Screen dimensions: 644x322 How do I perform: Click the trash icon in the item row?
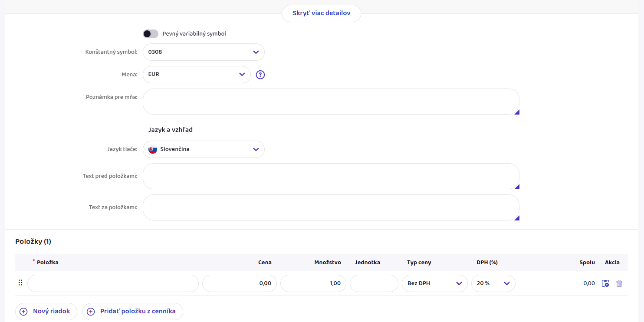[619, 283]
